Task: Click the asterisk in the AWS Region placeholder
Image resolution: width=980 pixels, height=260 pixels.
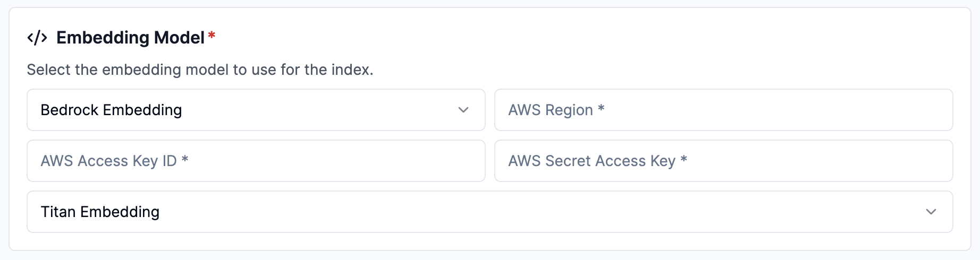Action: pos(601,108)
